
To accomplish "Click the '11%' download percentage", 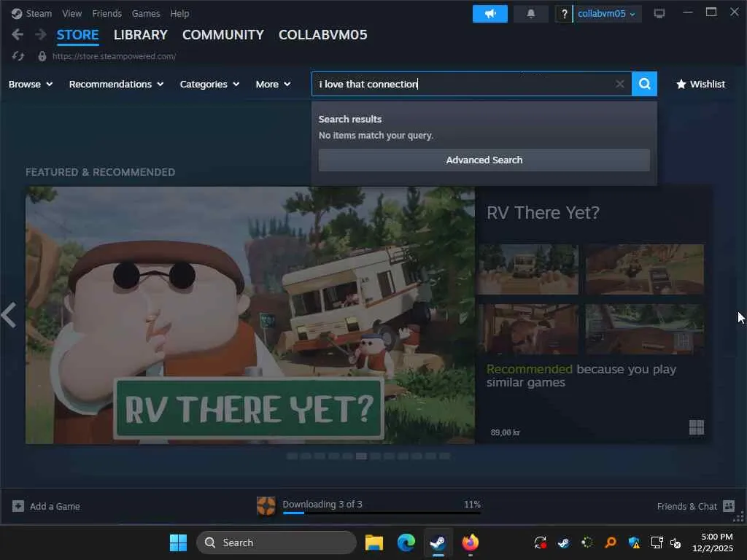I will pos(472,504).
